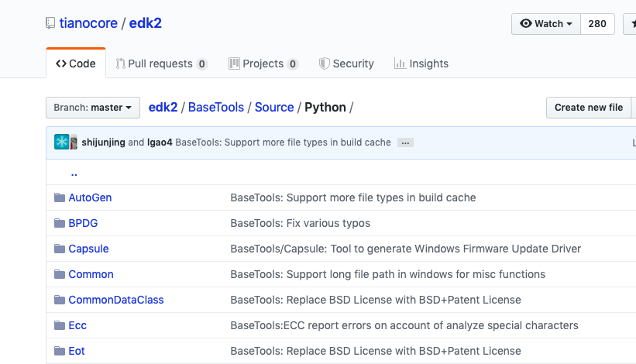This screenshot has height=364, width=636.
Task: Click the repository book icon beside tianocore
Action: 50,23
